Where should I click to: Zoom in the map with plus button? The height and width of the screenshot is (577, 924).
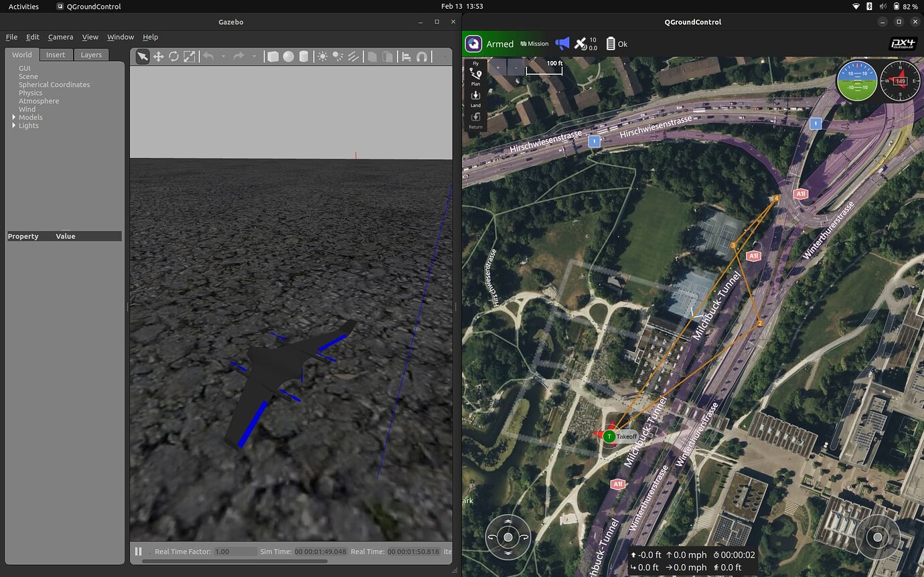[x=497, y=68]
